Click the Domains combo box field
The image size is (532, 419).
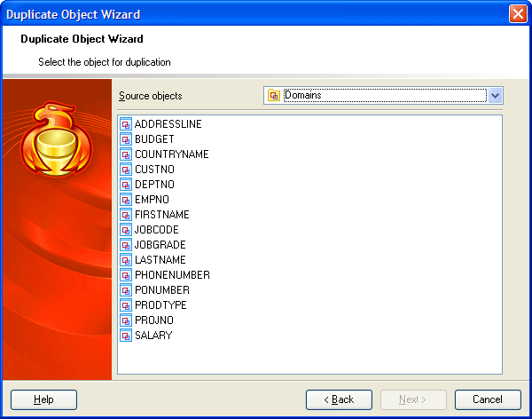[383, 96]
